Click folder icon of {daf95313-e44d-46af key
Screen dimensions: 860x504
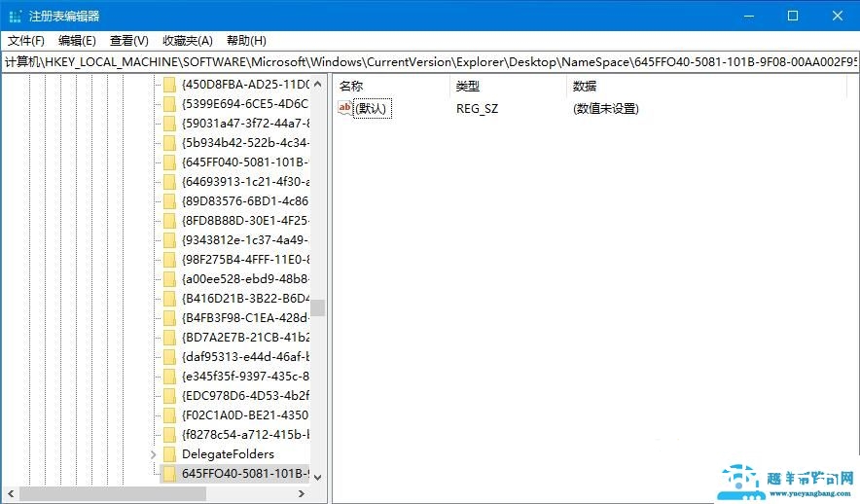pos(169,357)
